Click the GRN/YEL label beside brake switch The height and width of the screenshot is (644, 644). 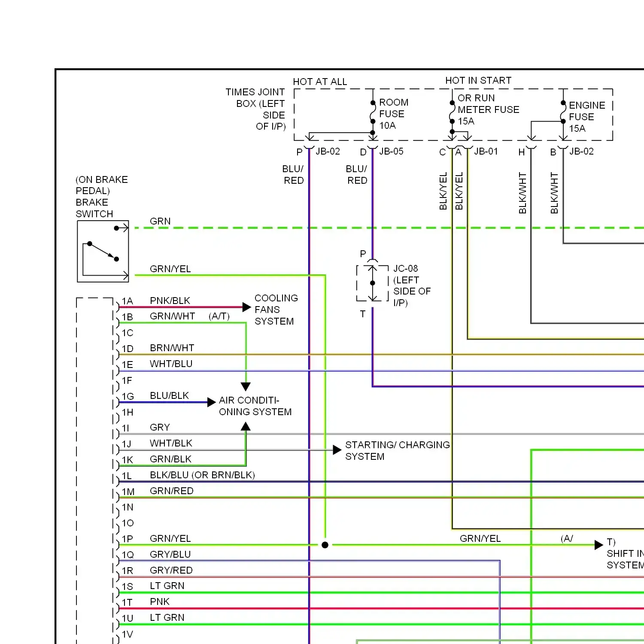tap(170, 269)
